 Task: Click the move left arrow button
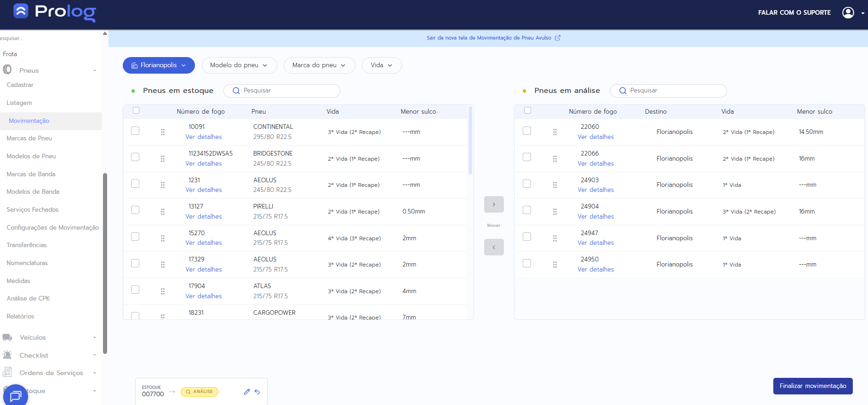[494, 247]
